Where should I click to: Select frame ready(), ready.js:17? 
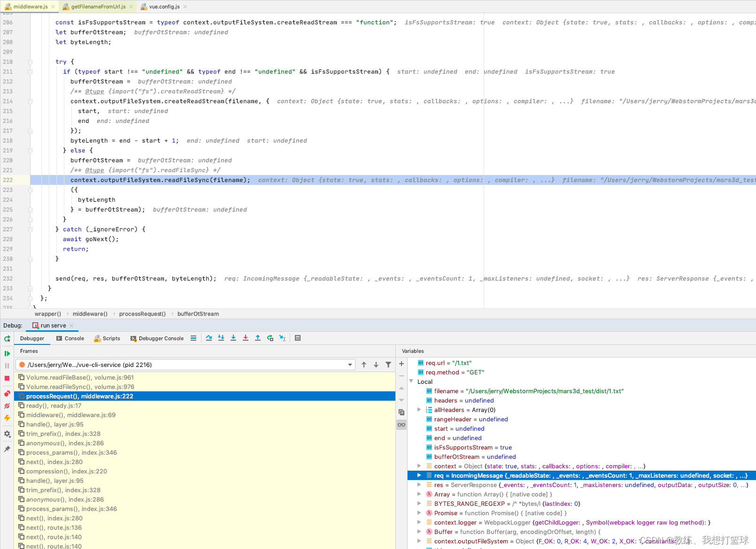(205, 405)
